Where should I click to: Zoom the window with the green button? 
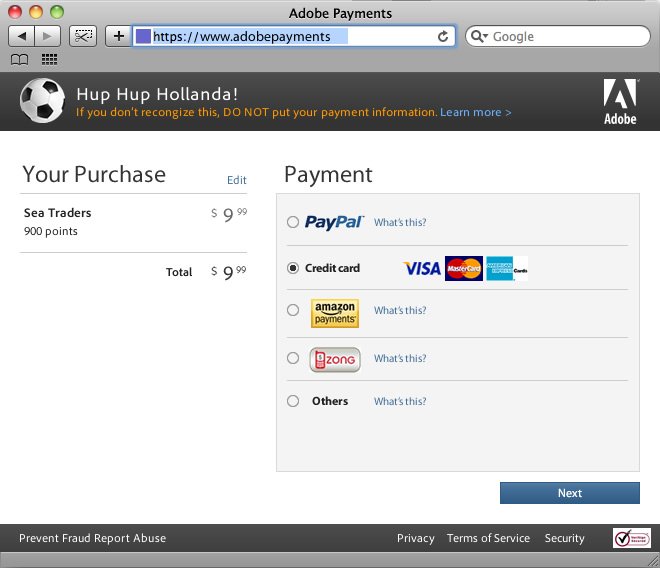pos(57,12)
